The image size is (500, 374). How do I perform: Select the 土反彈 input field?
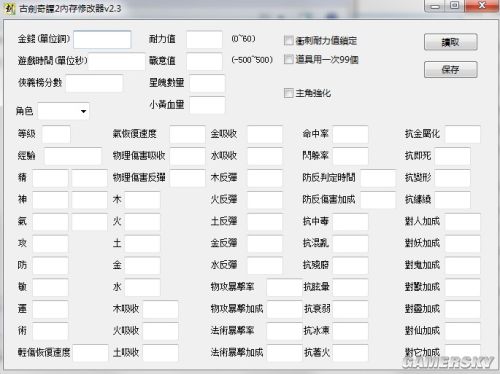tap(265, 222)
